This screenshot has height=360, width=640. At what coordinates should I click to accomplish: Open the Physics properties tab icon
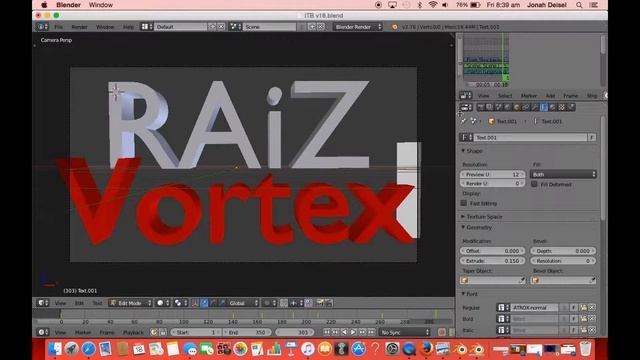tap(571, 107)
